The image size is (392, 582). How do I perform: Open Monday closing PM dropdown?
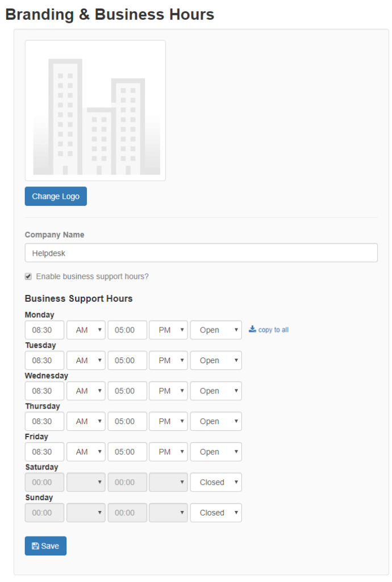[168, 330]
